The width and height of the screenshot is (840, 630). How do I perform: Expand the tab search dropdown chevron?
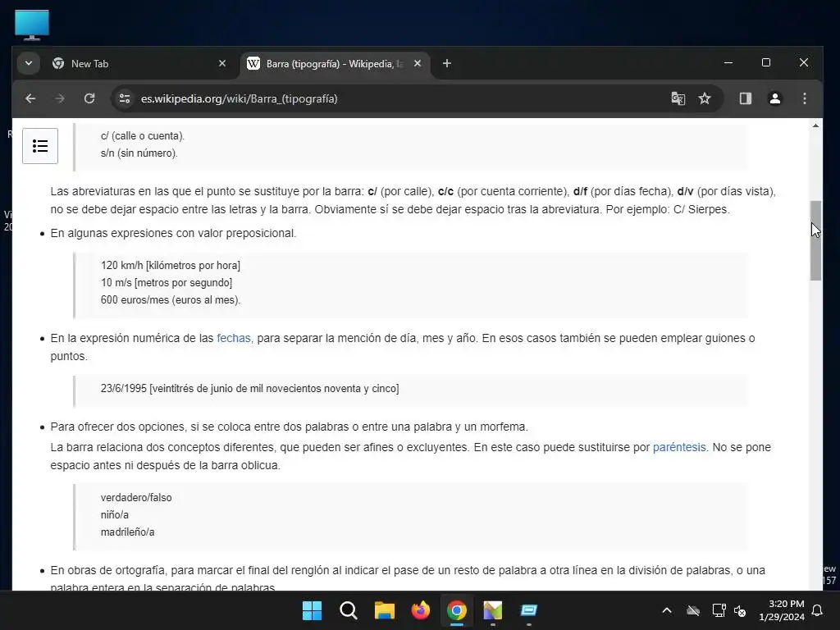tap(29, 64)
